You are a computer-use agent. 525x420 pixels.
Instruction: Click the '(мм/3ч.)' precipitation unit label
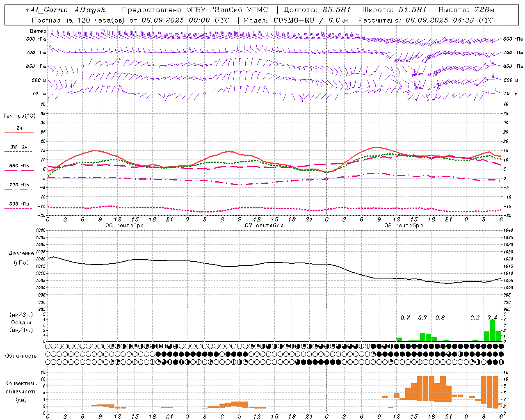(21, 315)
